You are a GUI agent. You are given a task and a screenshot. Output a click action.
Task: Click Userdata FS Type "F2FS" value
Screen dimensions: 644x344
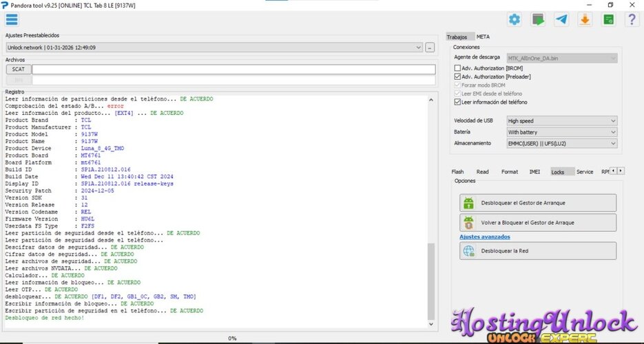point(87,226)
